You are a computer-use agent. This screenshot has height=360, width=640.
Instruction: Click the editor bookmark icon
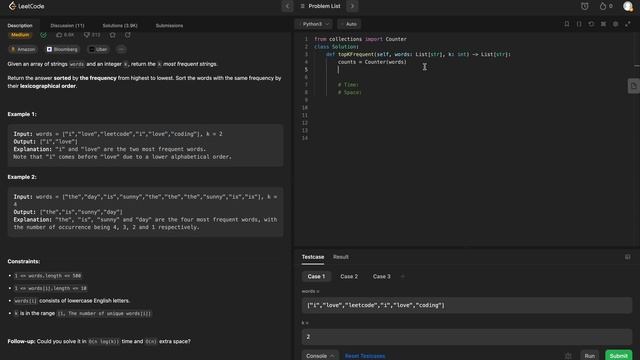tap(567, 24)
